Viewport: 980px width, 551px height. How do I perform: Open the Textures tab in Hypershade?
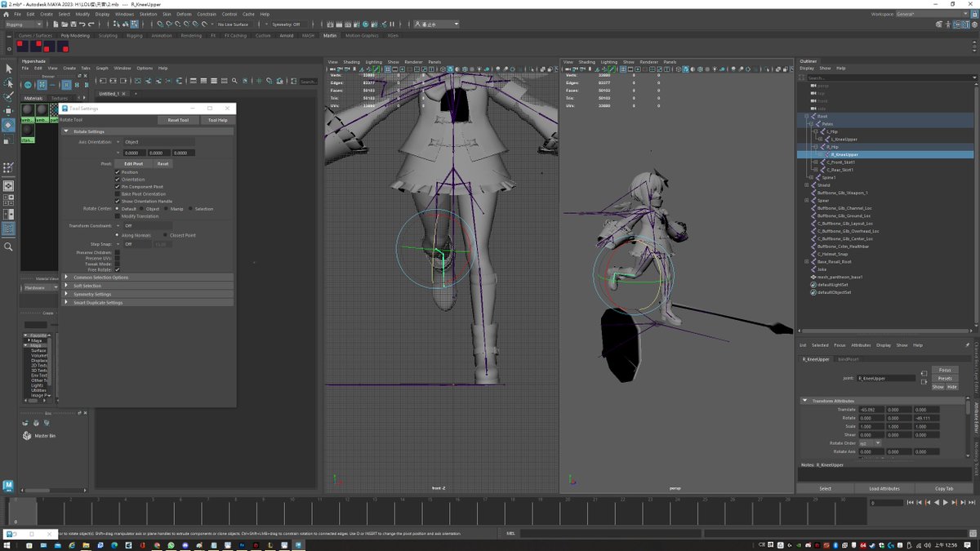(x=60, y=98)
